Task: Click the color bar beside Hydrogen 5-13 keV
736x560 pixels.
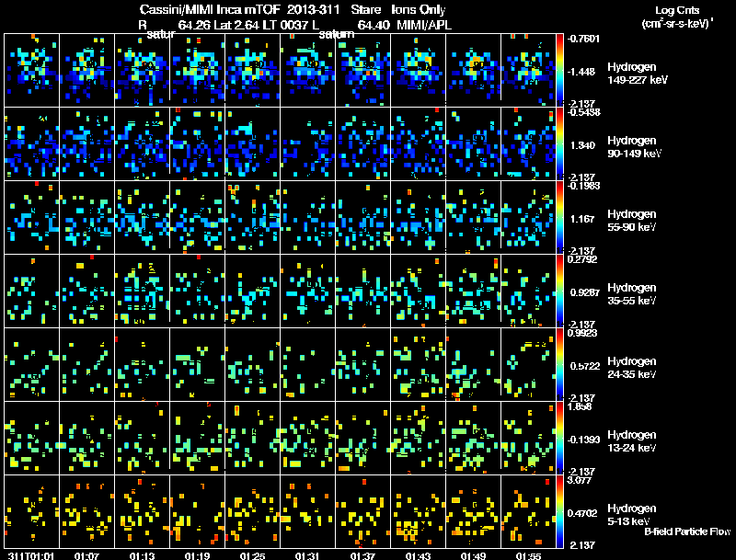Action: click(x=559, y=511)
